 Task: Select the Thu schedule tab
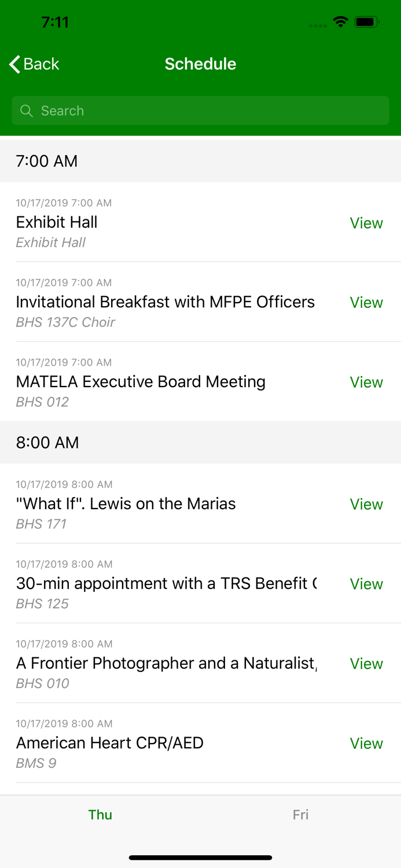pos(100,814)
